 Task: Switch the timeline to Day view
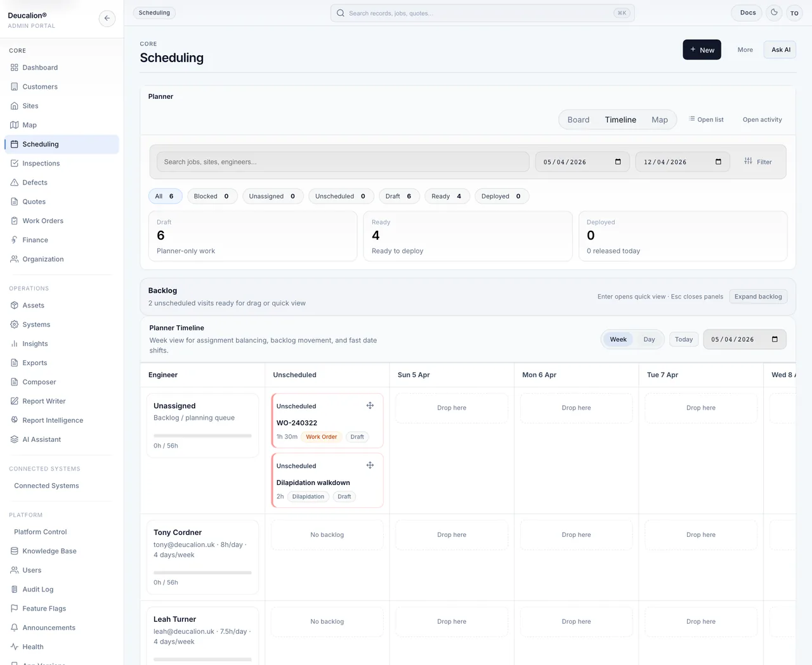(649, 339)
